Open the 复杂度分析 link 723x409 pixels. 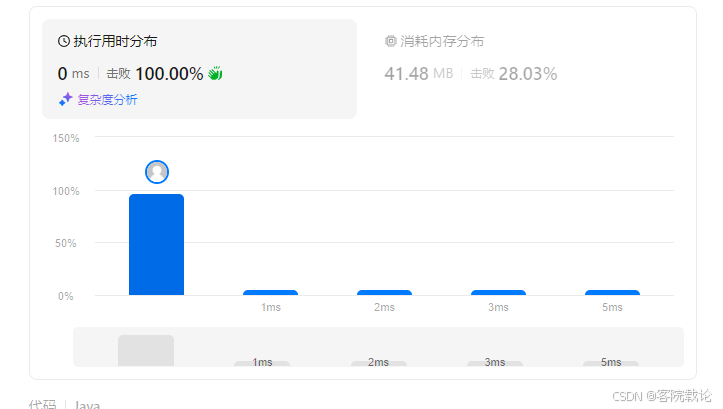[107, 100]
